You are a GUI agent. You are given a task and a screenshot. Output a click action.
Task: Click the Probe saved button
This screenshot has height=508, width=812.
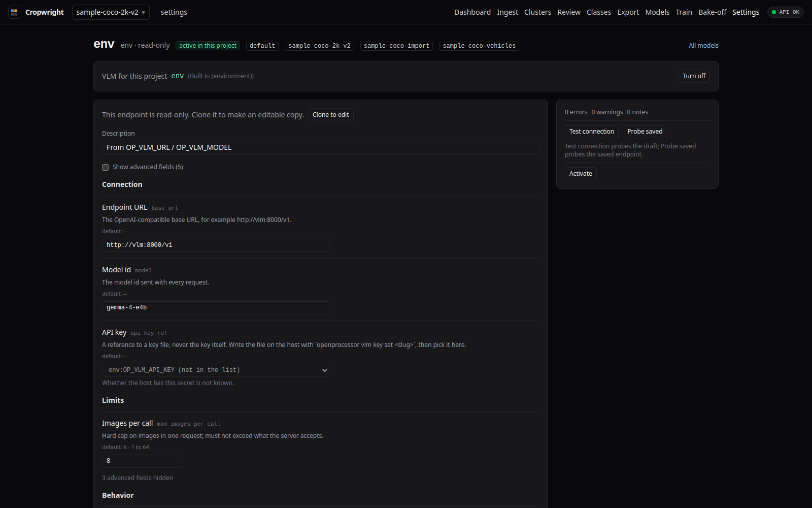645,132
